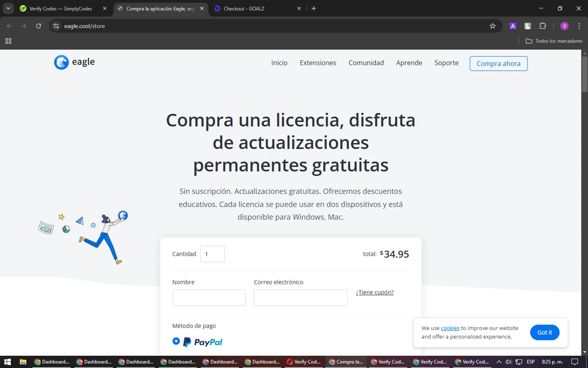Open the network icon in system tray
588x368 pixels.
(x=519, y=362)
